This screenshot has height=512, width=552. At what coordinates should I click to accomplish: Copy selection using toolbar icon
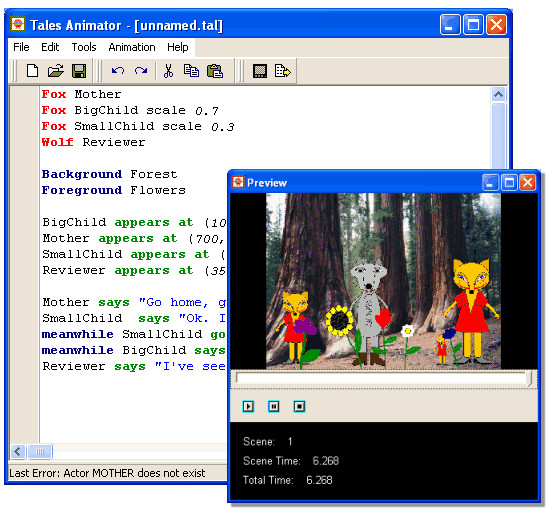(191, 71)
